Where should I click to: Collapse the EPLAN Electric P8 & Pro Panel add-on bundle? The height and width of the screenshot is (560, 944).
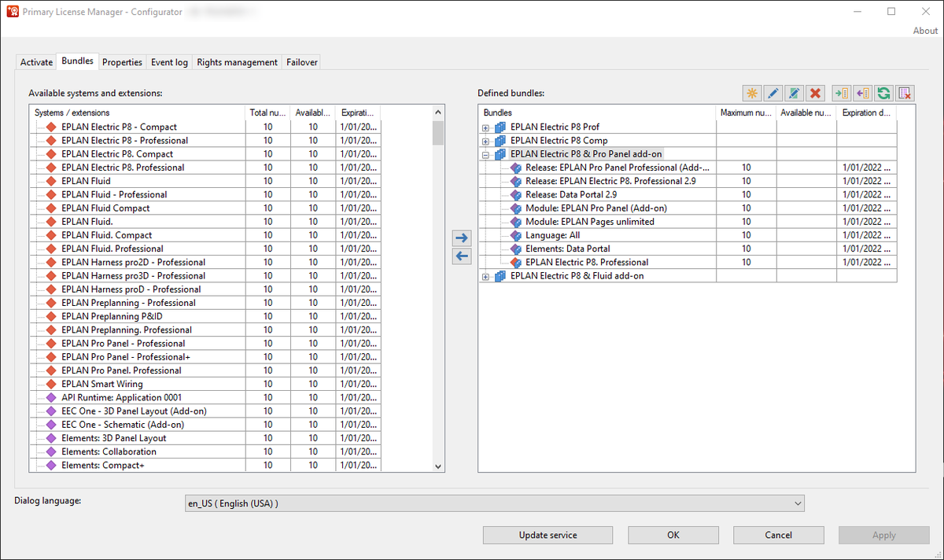pos(486,155)
